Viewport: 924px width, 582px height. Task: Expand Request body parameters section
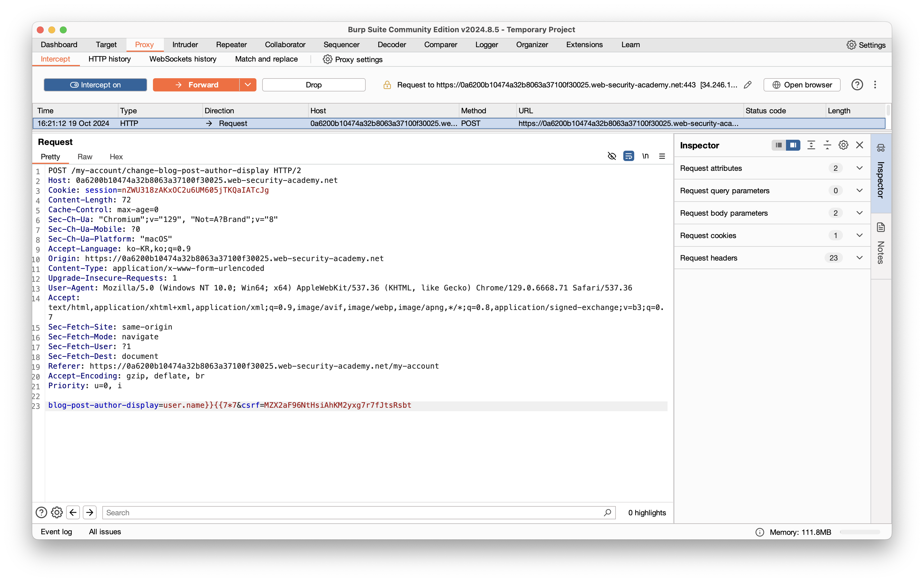[x=859, y=213]
